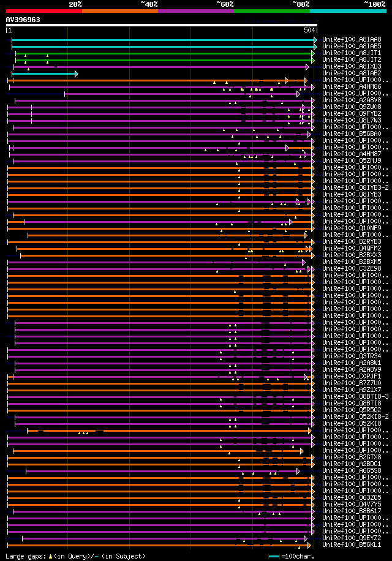Select the UniRef100_Q8BTI8-3 label
The width and height of the screenshot is (392, 561).
pos(355,397)
